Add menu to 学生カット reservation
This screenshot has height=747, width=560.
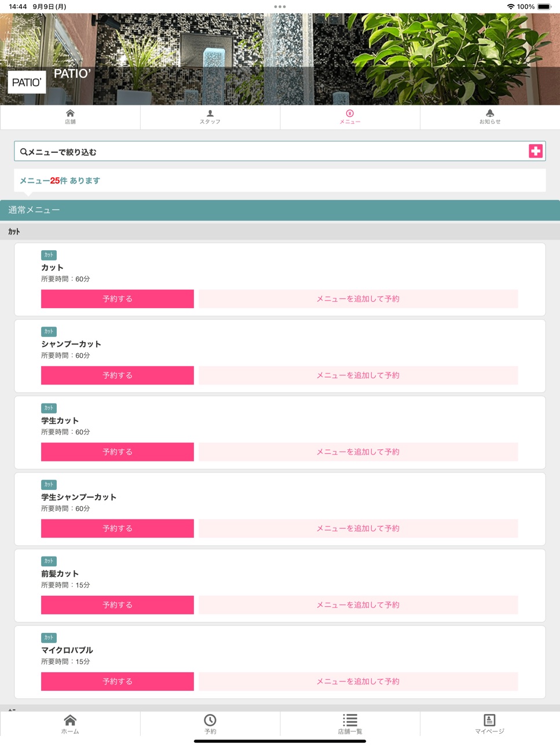[x=358, y=452]
